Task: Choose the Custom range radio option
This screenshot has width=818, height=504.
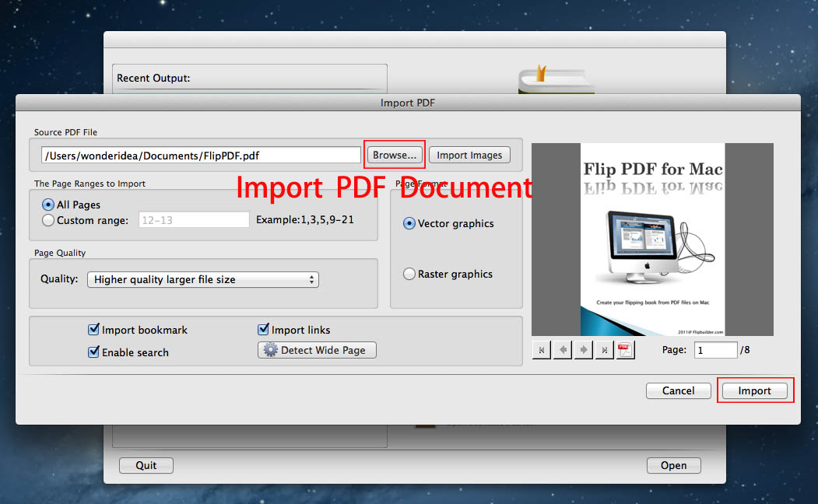Action: click(48, 220)
